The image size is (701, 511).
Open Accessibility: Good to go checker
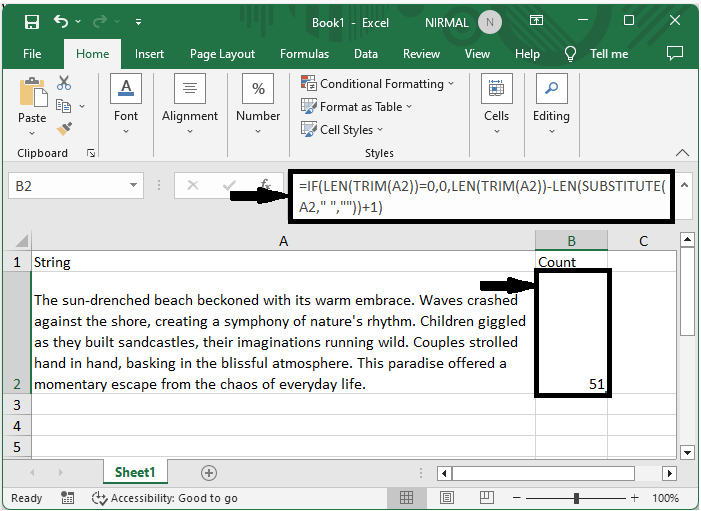point(165,498)
